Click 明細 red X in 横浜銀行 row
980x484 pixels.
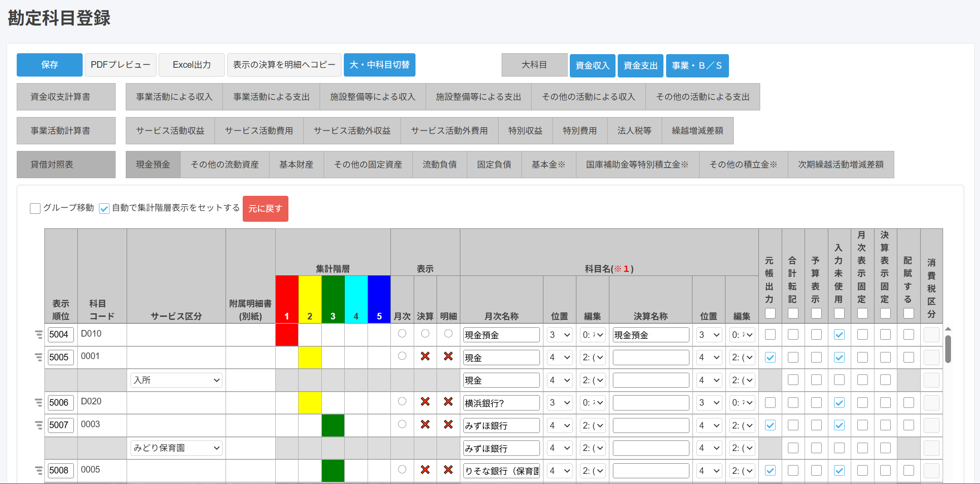point(448,402)
